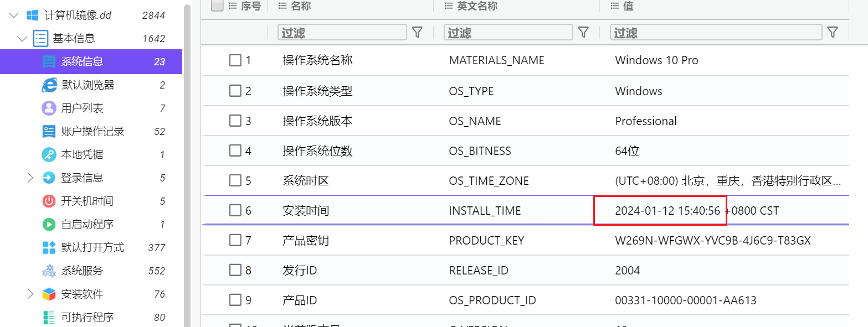The height and width of the screenshot is (327, 868).
Task: Click the filter funnel beside 名称 filter
Action: pyautogui.click(x=417, y=33)
